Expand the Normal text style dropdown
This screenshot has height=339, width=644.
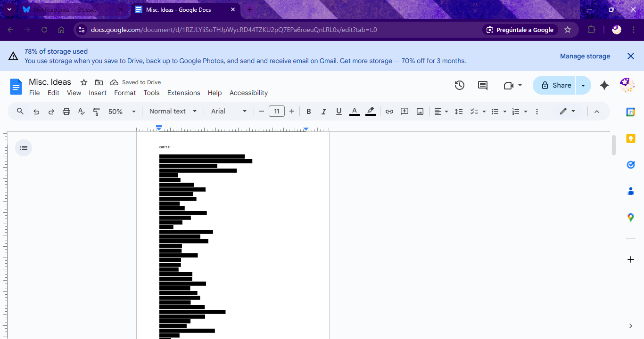[173, 112]
